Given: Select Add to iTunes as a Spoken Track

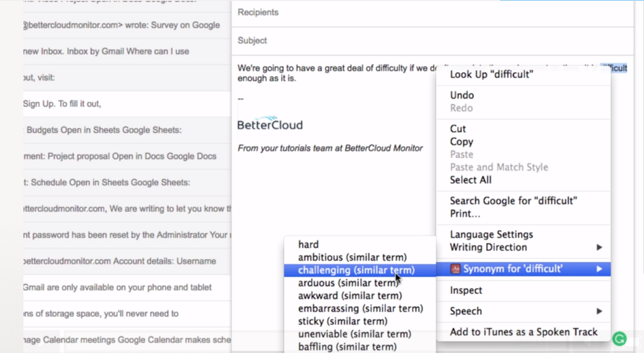Looking at the screenshot, I should coord(523,332).
